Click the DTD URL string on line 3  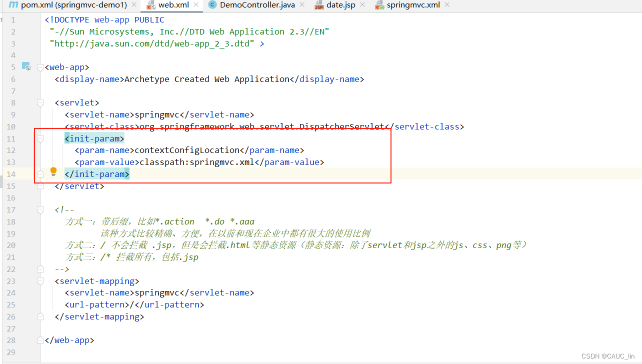pos(152,43)
